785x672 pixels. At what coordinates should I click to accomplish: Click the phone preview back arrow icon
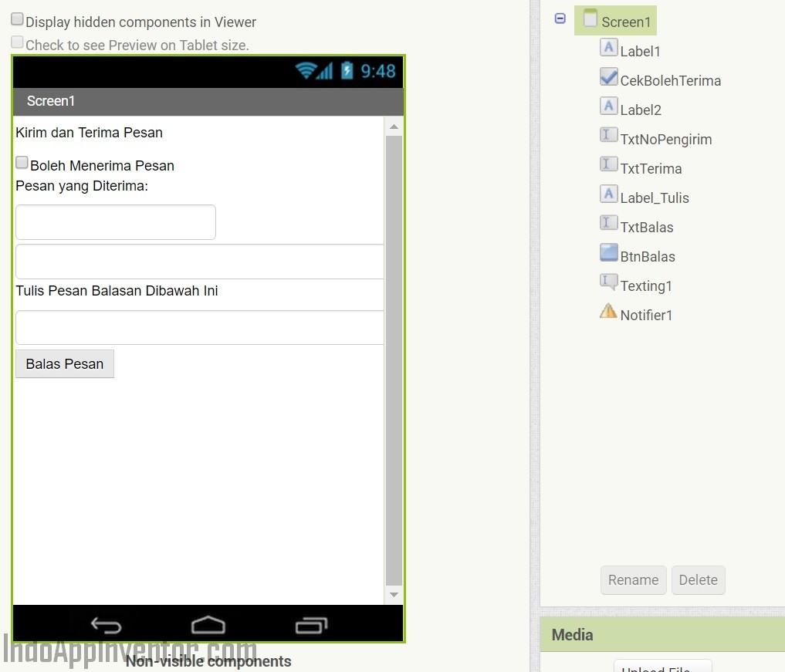(x=106, y=625)
